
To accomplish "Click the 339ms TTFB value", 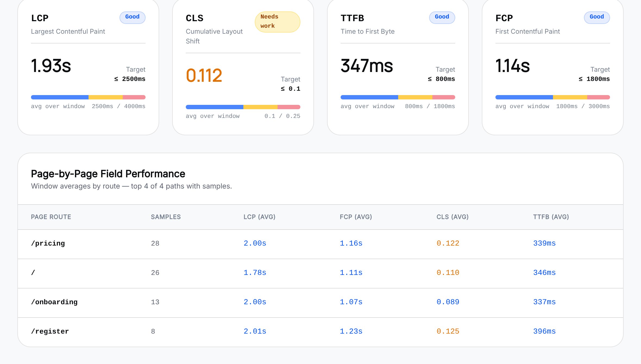I will pyautogui.click(x=545, y=243).
